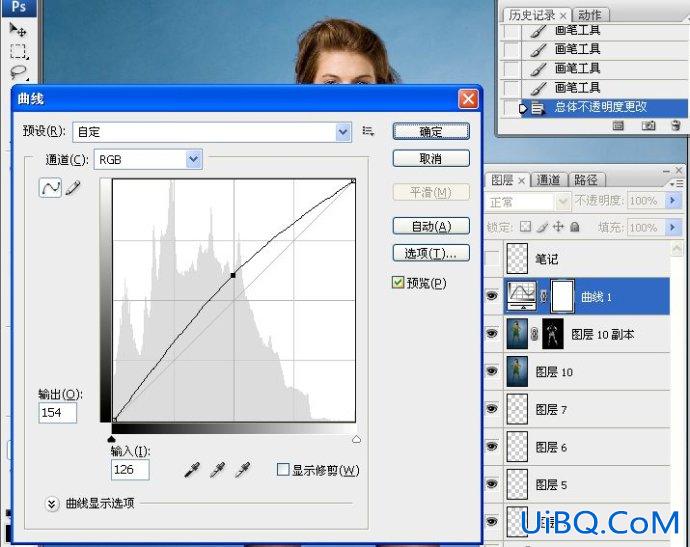Choose the pencil draw-curve tool
The image size is (690, 547).
click(x=73, y=188)
